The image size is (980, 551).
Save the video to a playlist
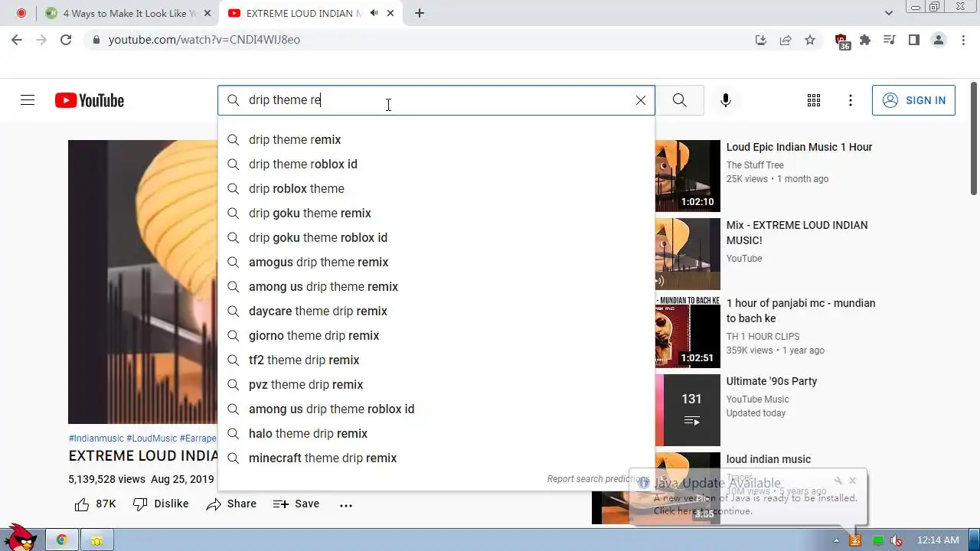pyautogui.click(x=296, y=504)
